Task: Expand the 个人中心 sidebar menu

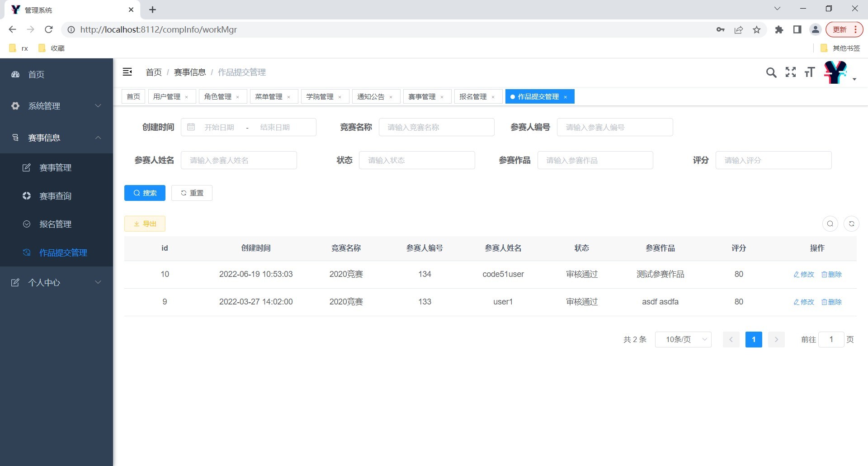Action: [57, 282]
